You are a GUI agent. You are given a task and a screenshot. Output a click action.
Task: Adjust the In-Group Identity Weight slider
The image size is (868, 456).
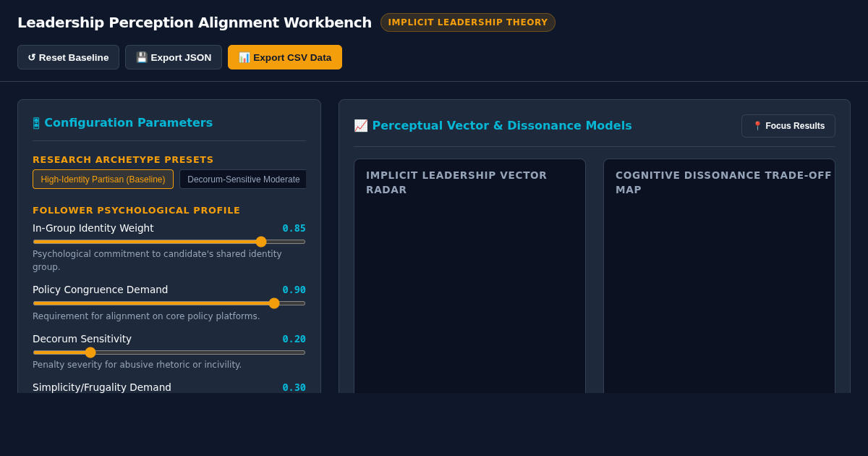[169, 242]
